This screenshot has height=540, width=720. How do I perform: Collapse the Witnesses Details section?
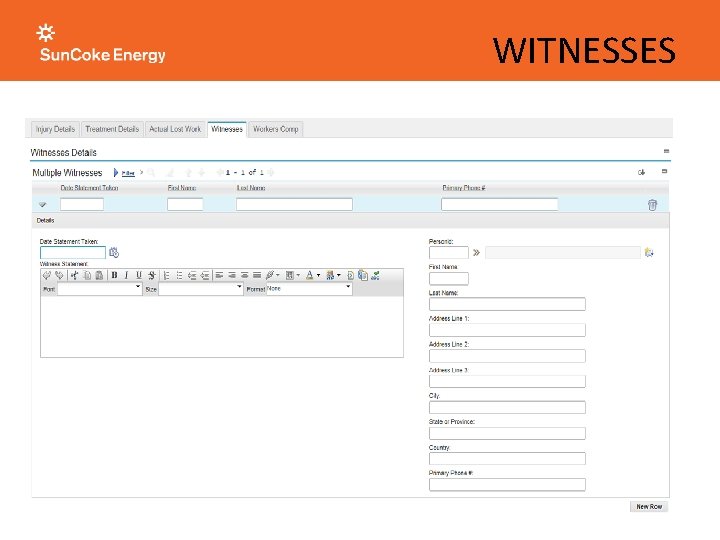coord(666,151)
